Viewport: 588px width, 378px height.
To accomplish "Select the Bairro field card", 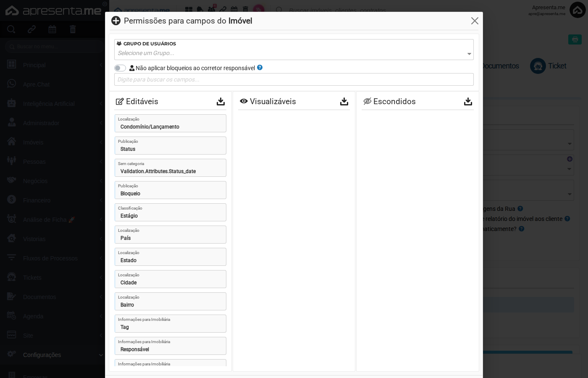I will (x=171, y=301).
